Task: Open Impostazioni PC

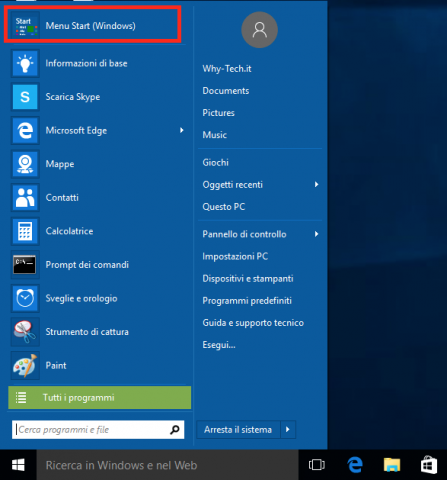Action: point(235,256)
